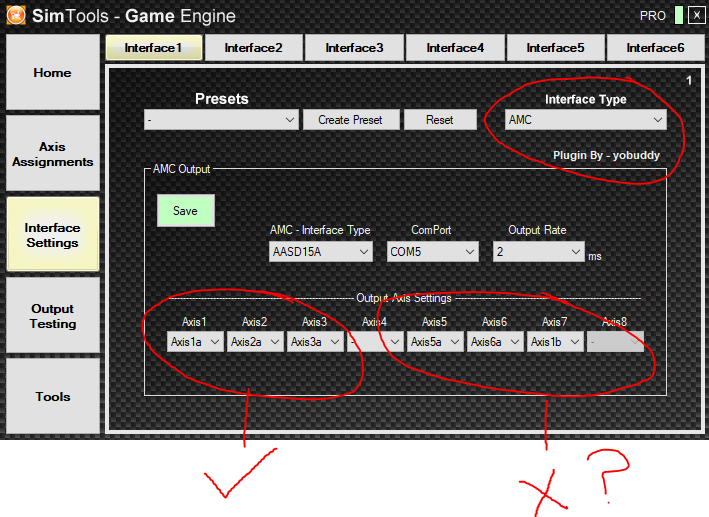Click the 'Interface Type' heading

tap(586, 100)
